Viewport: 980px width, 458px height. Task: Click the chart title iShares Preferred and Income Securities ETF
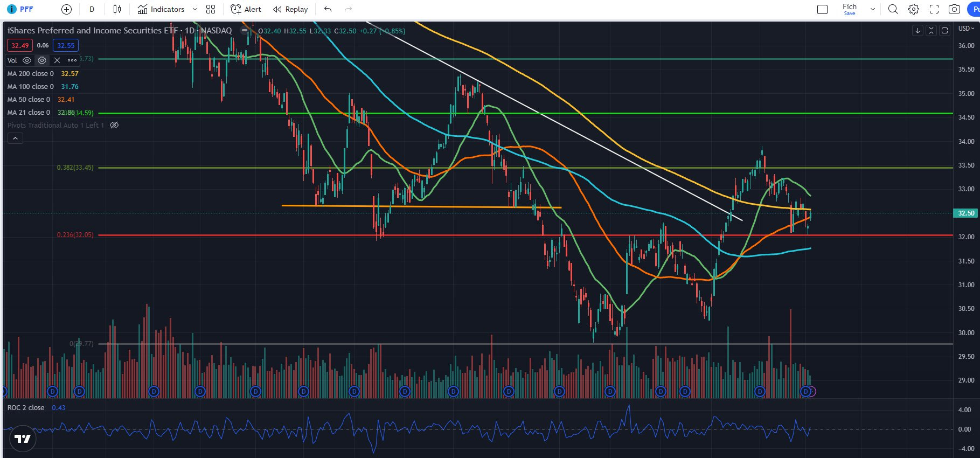click(x=93, y=31)
